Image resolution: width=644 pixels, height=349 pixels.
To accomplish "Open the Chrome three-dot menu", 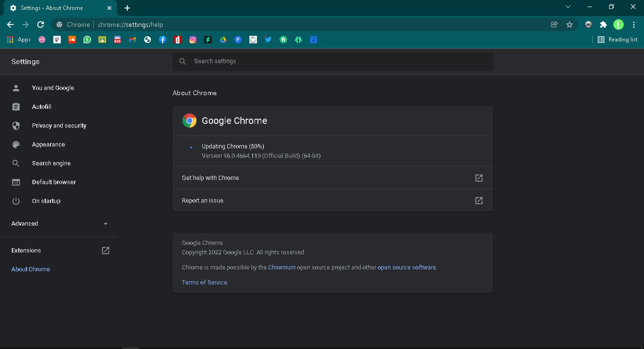I will click(634, 24).
